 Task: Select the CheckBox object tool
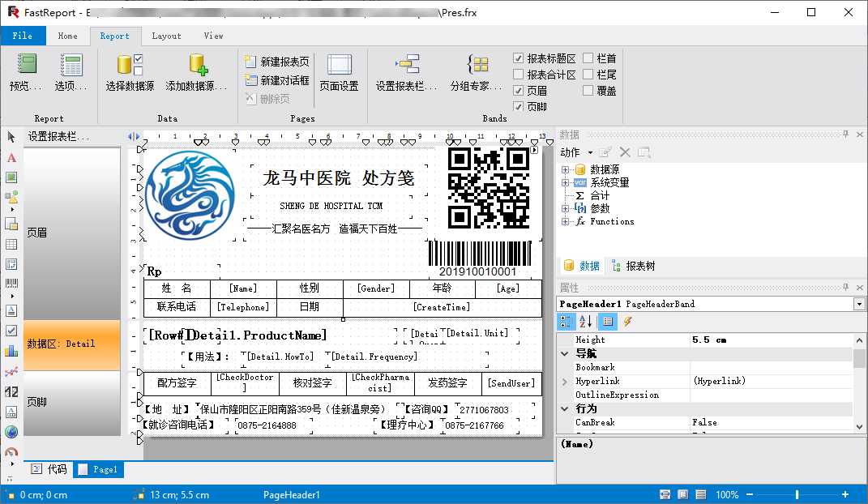click(11, 331)
